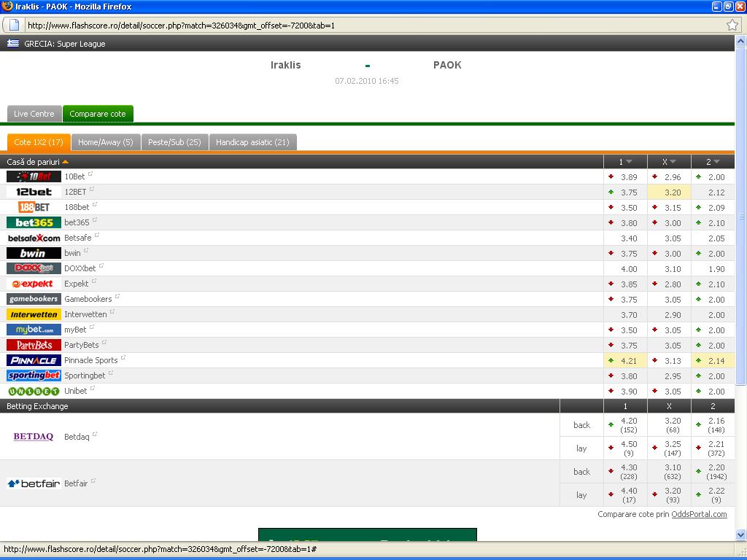Click 188bet away odds 2.09
Screen dimensions: 747x560
716,208
